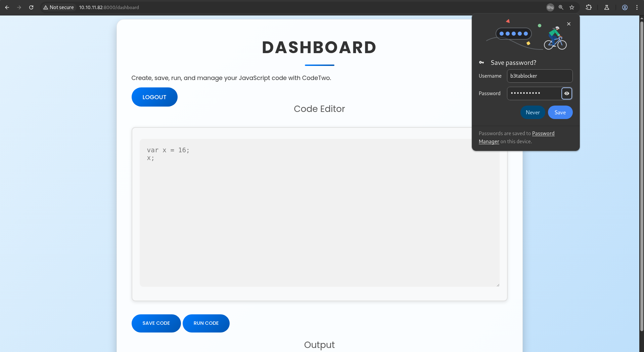
Task: Place cursor in the code editor textarea
Action: (319, 213)
